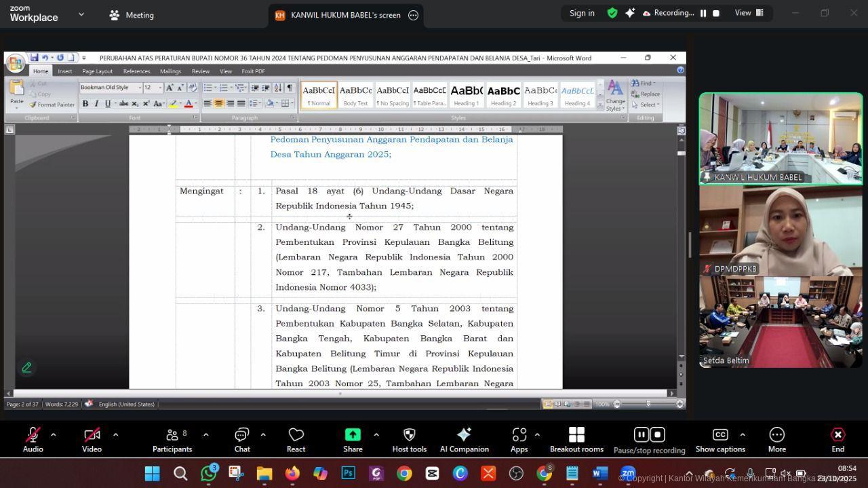
Task: Switch to the Meeting tab
Action: (132, 15)
